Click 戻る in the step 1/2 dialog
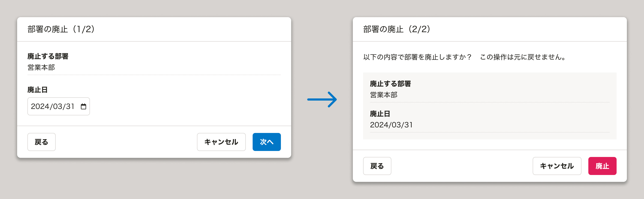 coord(42,142)
